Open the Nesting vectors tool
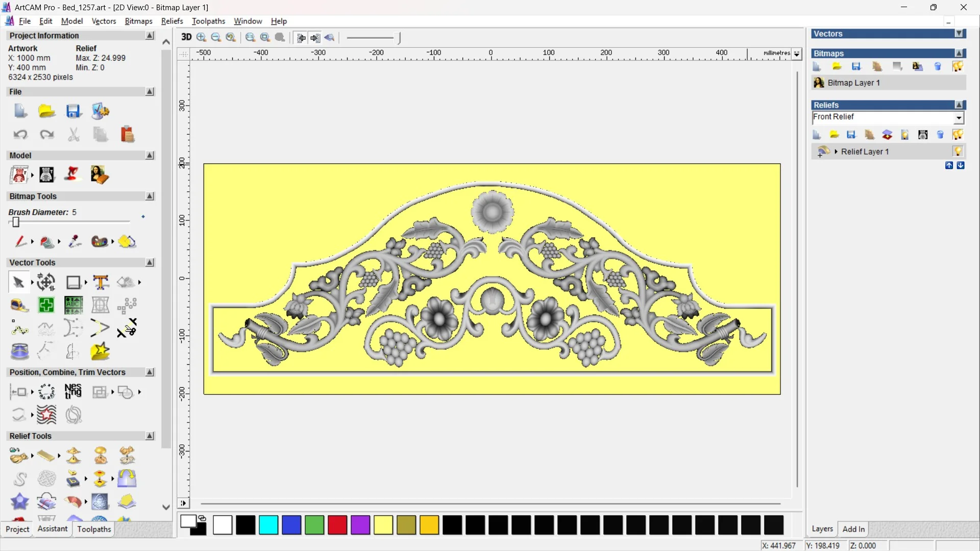The width and height of the screenshot is (980, 551). [x=73, y=392]
